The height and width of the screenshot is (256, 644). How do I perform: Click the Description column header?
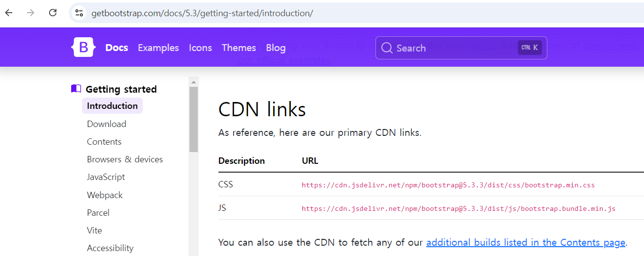click(x=241, y=161)
